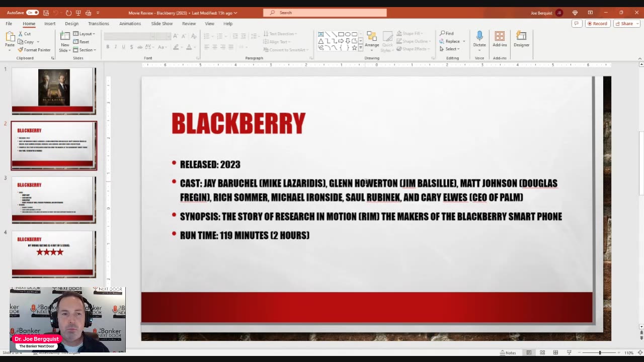The height and width of the screenshot is (362, 644).
Task: Select slide 1 thumbnail with movie poster
Action: 54,90
